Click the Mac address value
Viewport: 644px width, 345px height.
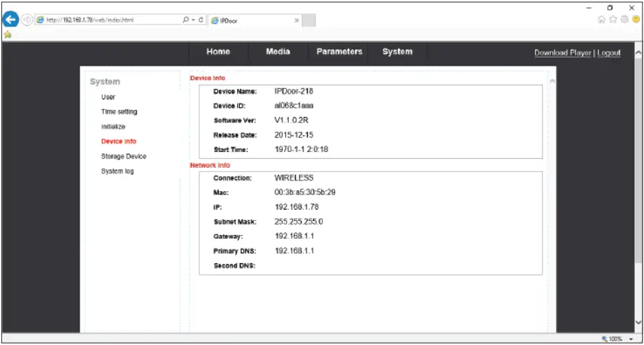[x=305, y=192]
